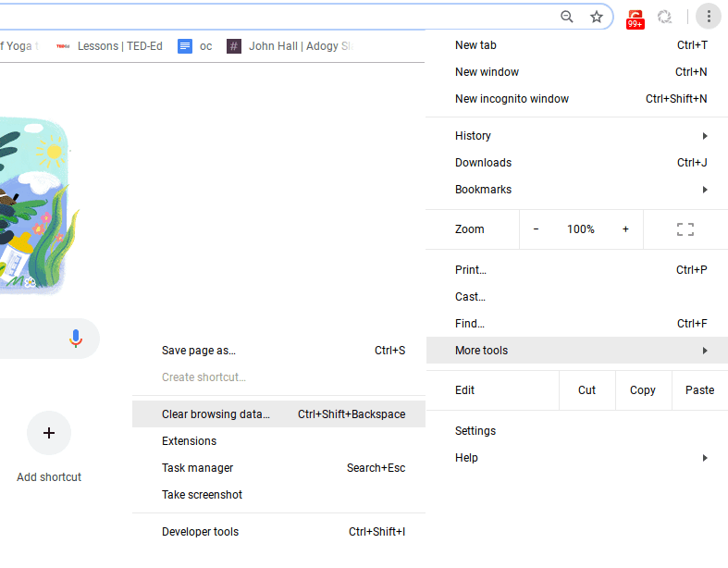The width and height of the screenshot is (728, 568).
Task: Toggle fullscreen mode icon in Zoom row
Action: (x=685, y=229)
